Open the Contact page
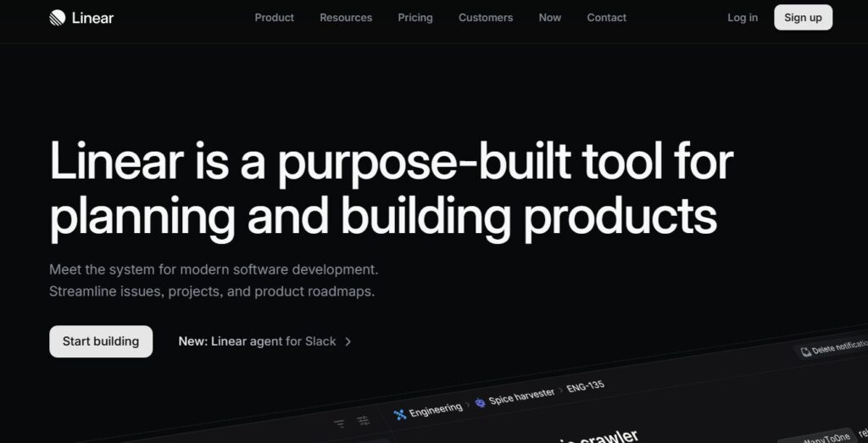 pyautogui.click(x=607, y=18)
